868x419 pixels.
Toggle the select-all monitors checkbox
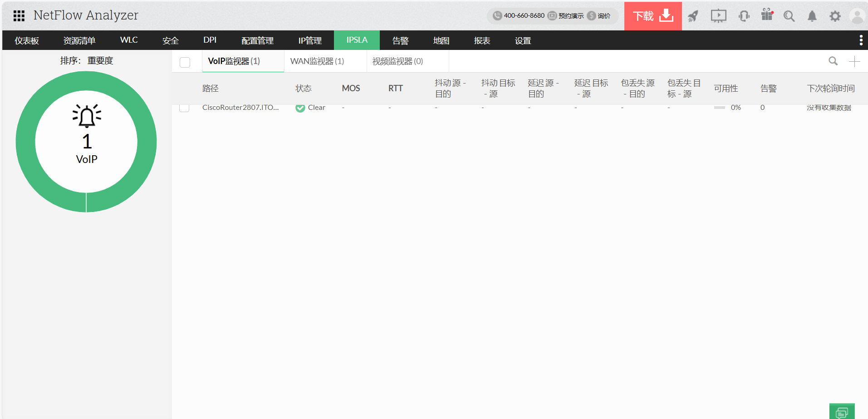(185, 62)
